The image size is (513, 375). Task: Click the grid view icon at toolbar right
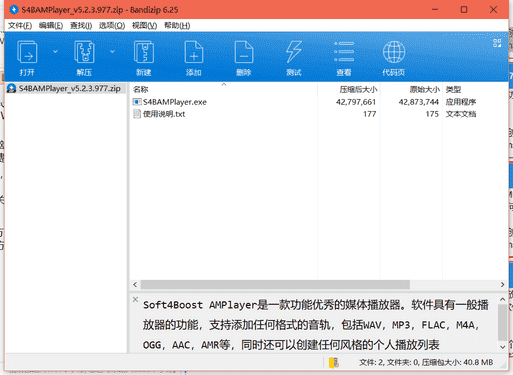pos(497,43)
